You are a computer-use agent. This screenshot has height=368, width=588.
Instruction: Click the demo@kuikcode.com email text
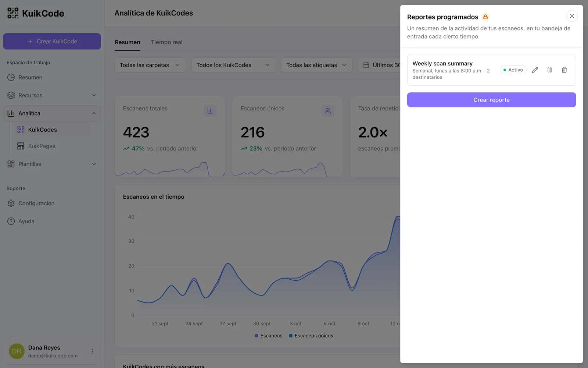[x=53, y=356]
